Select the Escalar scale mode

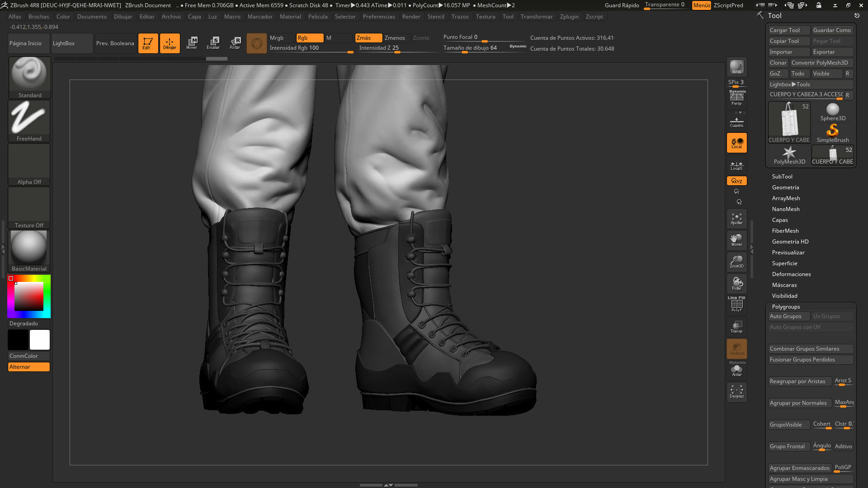213,43
